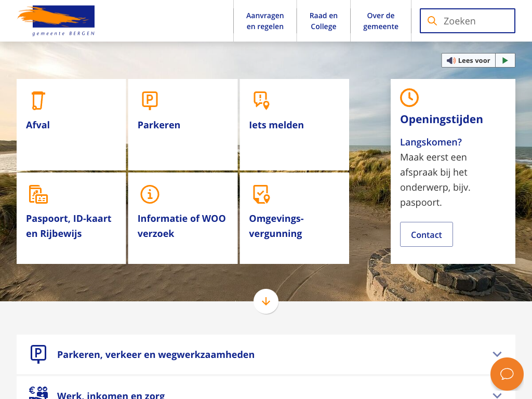Open the orange chat bubble widget
The height and width of the screenshot is (399, 532).
(507, 374)
